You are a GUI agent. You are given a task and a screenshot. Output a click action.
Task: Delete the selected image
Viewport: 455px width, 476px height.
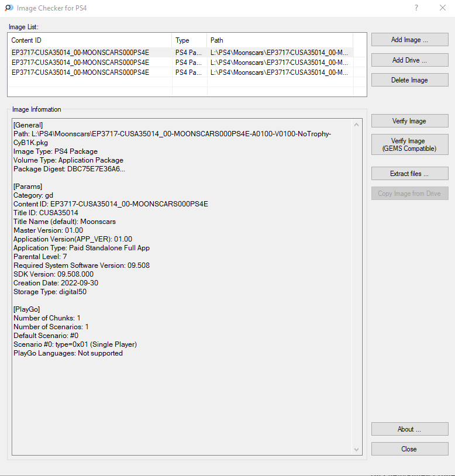[409, 80]
